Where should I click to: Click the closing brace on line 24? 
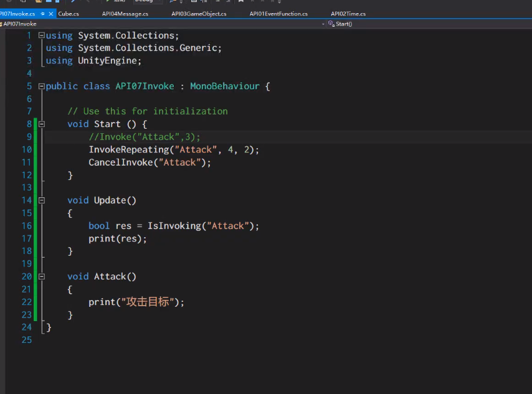[49, 327]
